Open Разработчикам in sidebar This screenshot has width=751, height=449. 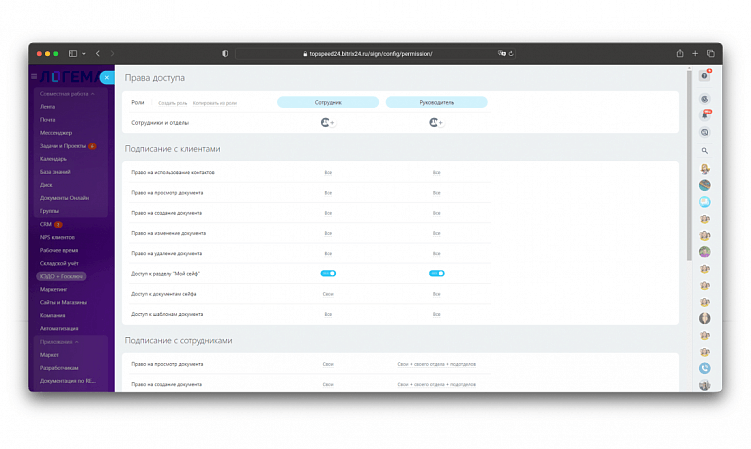(59, 368)
